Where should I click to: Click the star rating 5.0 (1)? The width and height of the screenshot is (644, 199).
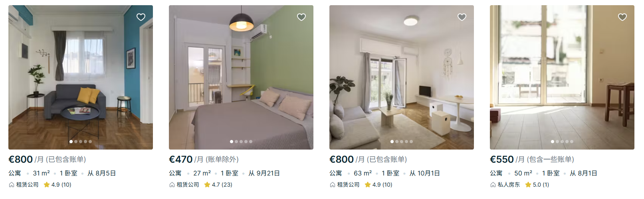pyautogui.click(x=537, y=185)
